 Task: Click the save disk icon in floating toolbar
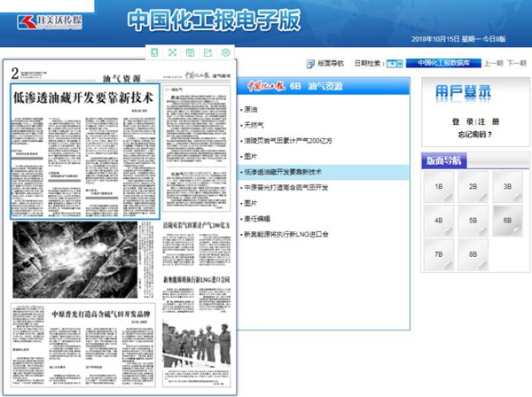(x=191, y=53)
